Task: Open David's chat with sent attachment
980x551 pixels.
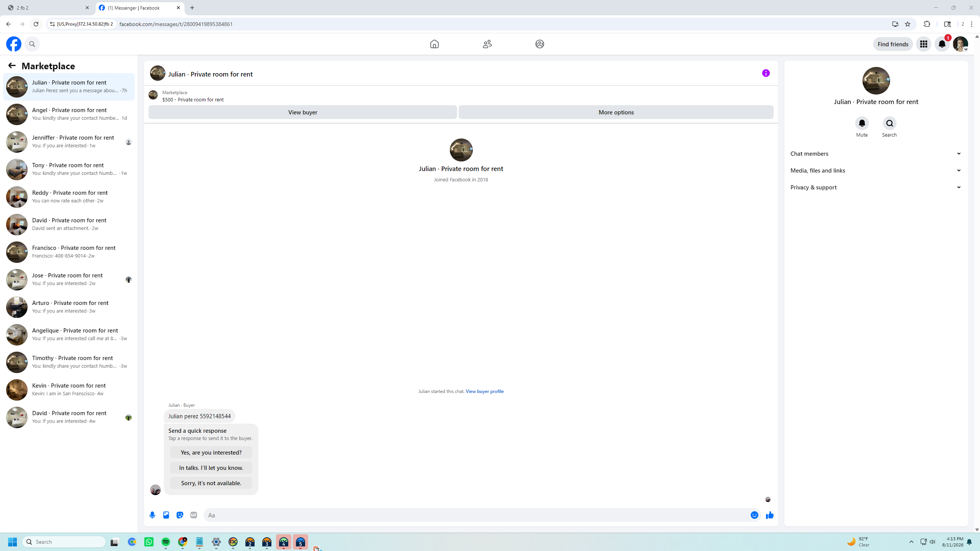Action: click(x=69, y=224)
